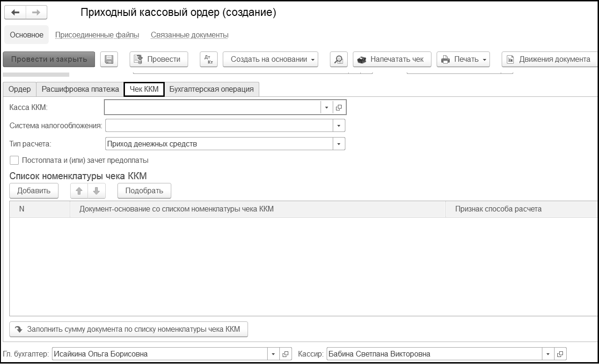Click Гл. бухгалтер field Исайкина Ольга Борисовна

click(160, 354)
